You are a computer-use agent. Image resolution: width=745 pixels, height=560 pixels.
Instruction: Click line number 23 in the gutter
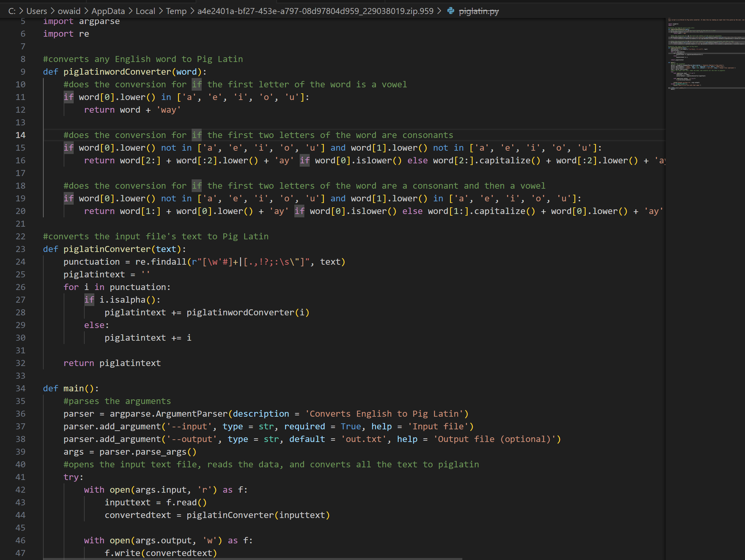[20, 249]
